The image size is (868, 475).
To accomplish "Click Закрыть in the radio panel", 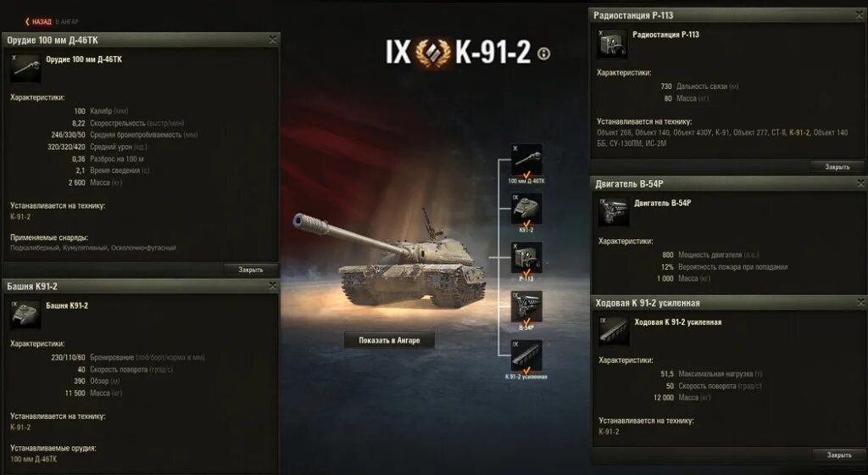I will click(x=837, y=166).
